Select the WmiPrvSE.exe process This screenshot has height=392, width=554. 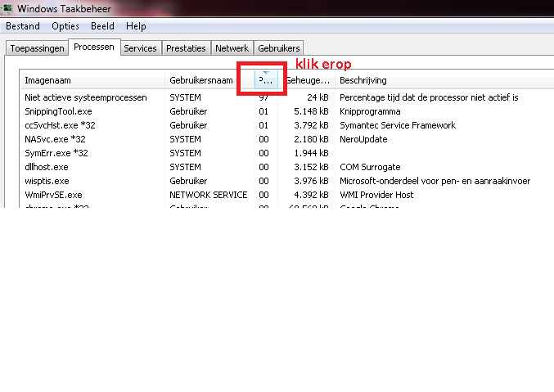[287, 195]
